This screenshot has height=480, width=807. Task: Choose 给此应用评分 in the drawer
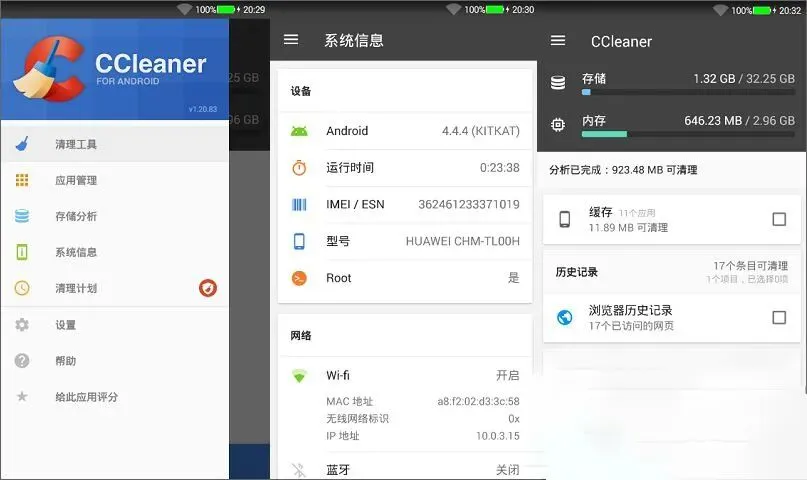[x=115, y=397]
